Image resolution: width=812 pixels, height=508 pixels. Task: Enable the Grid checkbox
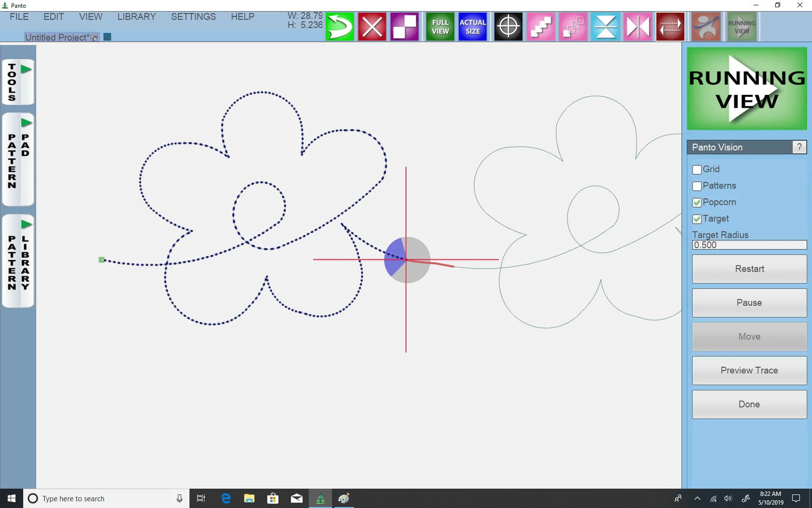pyautogui.click(x=697, y=170)
